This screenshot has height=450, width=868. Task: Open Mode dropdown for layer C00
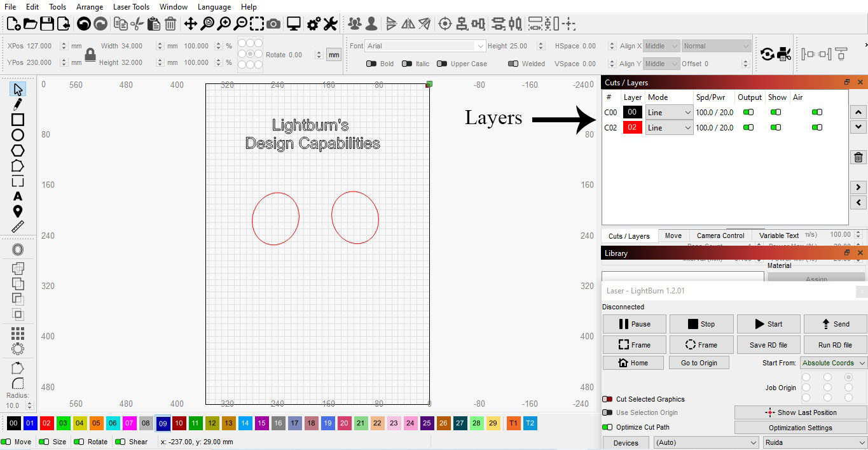668,112
